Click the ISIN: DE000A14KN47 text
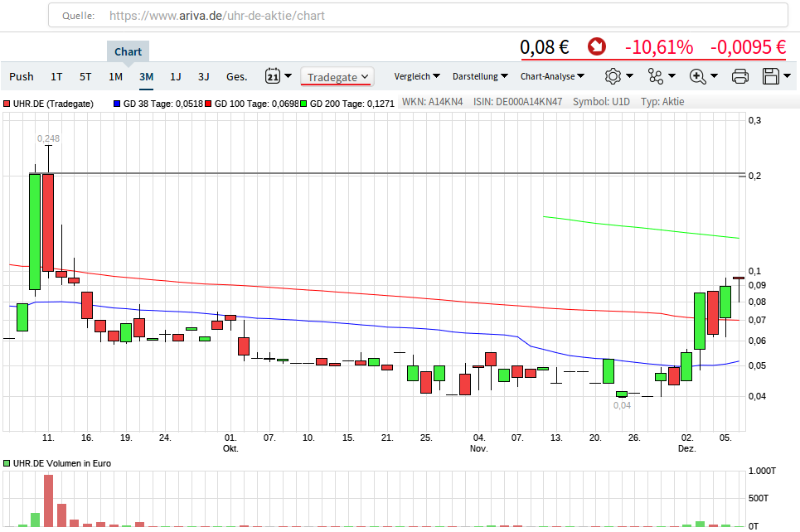 517,101
